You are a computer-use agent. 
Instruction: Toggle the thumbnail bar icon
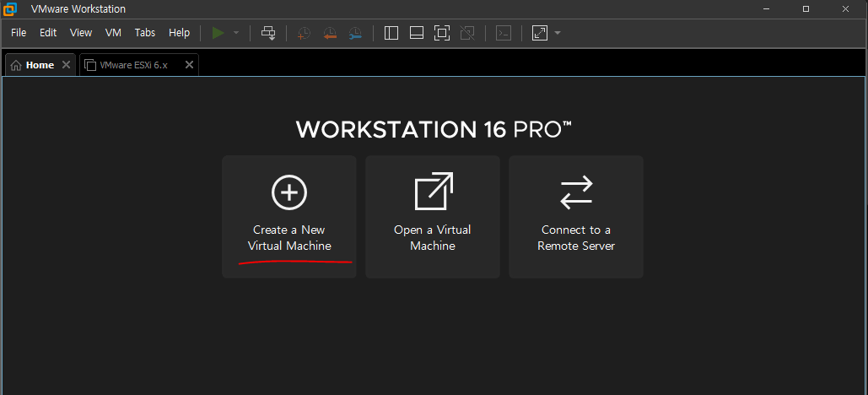coord(417,33)
